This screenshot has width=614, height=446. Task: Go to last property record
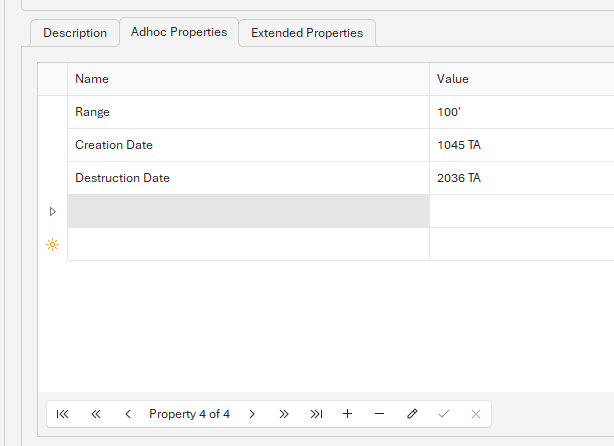pos(316,414)
